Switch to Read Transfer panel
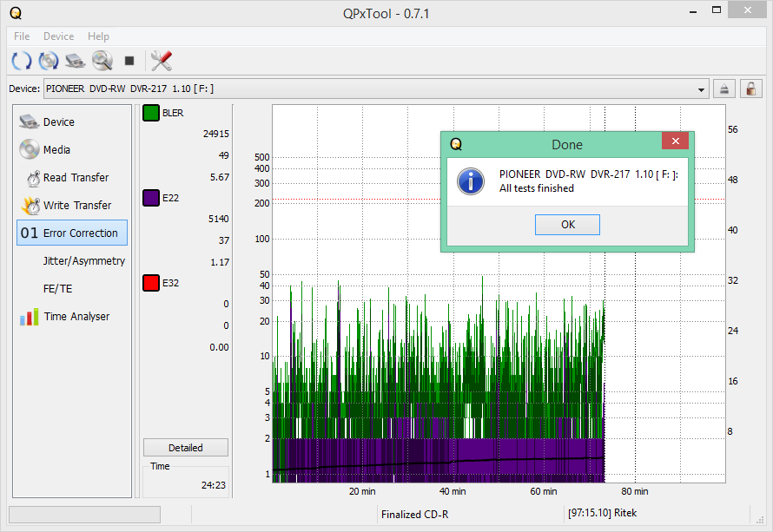The width and height of the screenshot is (773, 532). point(72,177)
